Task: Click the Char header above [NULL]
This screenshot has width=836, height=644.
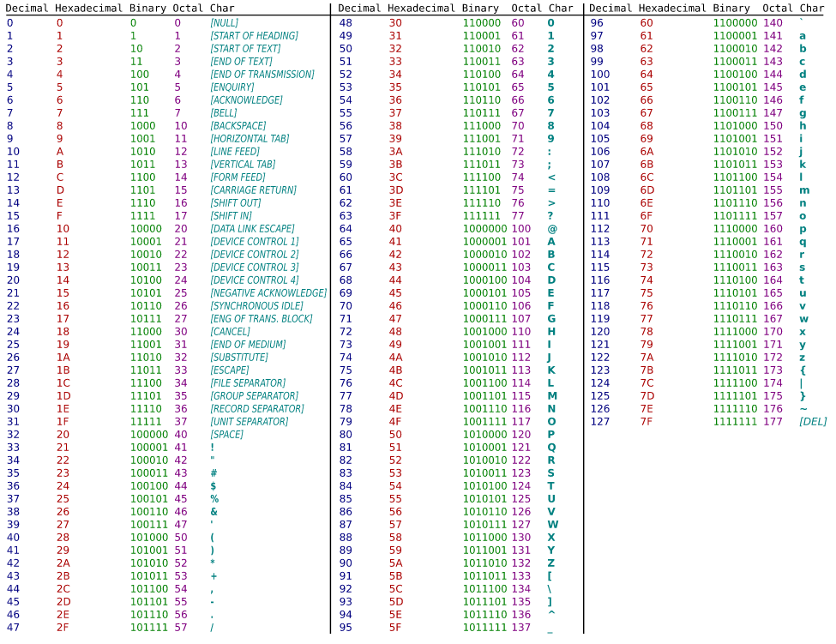Action: pos(222,8)
